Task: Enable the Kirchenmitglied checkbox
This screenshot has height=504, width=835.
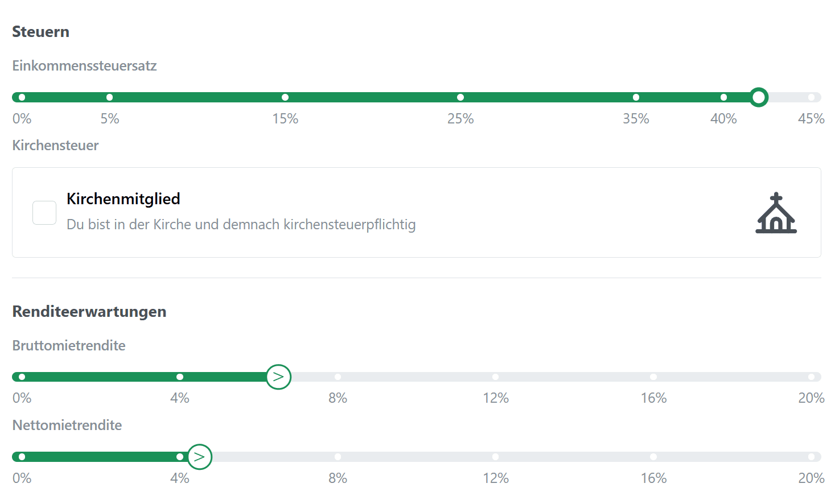Action: tap(44, 212)
